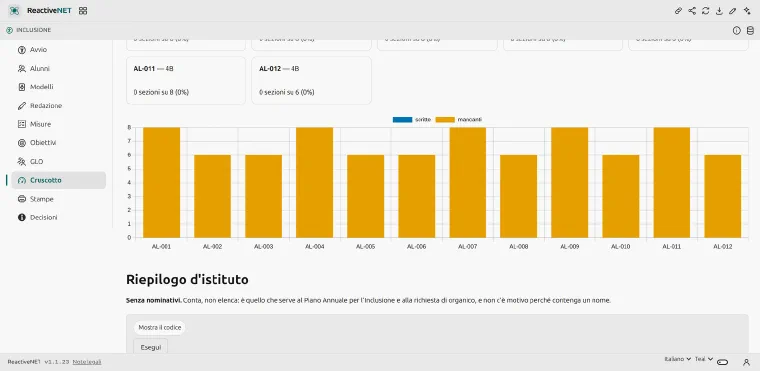Click the AL-009 bar in chart

570,182
